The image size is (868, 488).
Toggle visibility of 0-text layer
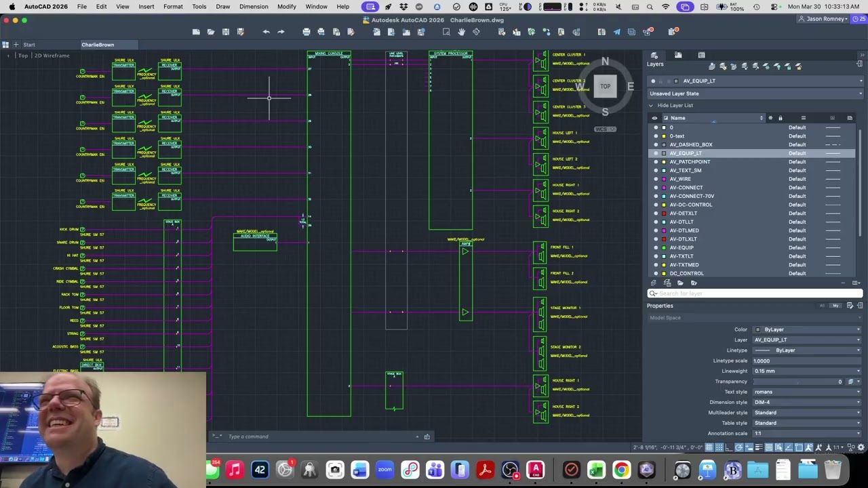[655, 136]
